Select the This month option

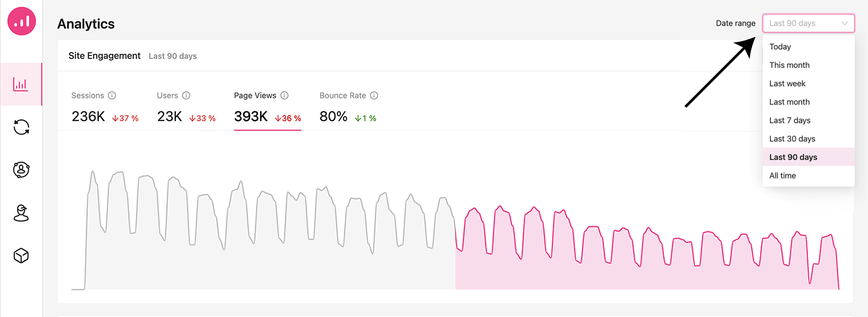click(x=789, y=65)
